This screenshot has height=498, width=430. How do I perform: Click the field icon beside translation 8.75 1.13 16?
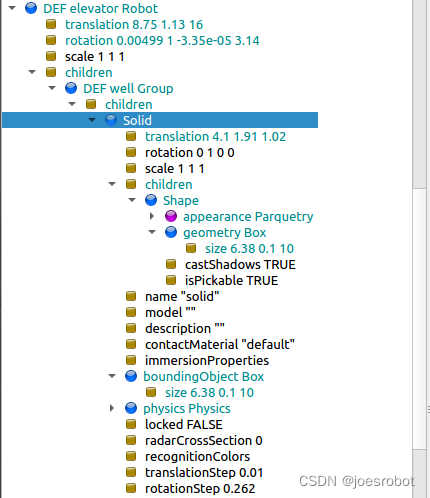coord(51,24)
